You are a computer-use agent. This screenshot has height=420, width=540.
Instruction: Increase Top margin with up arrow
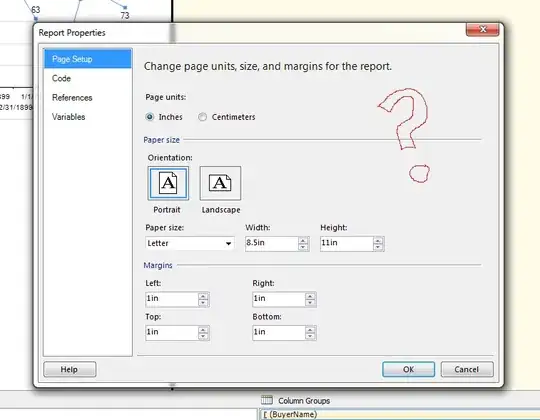click(203, 330)
